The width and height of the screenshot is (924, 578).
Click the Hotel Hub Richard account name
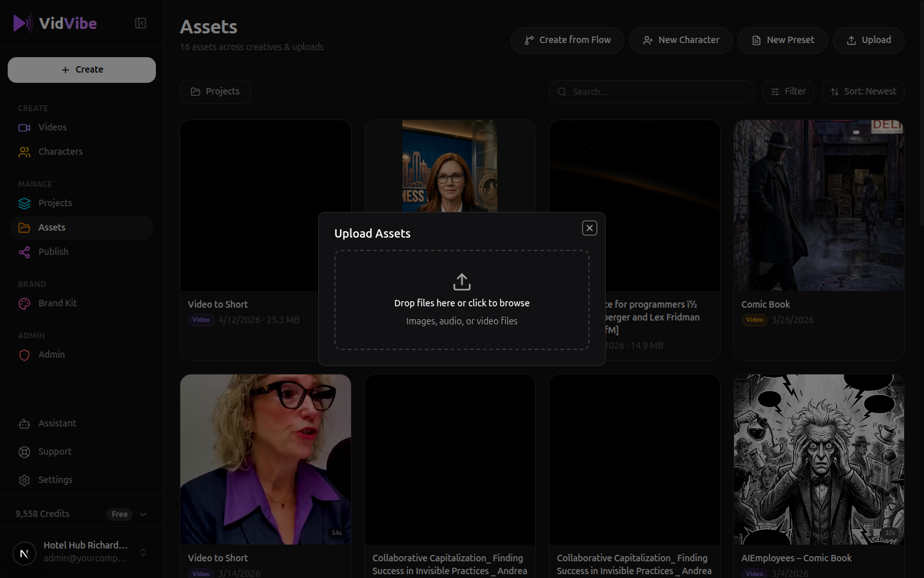85,545
